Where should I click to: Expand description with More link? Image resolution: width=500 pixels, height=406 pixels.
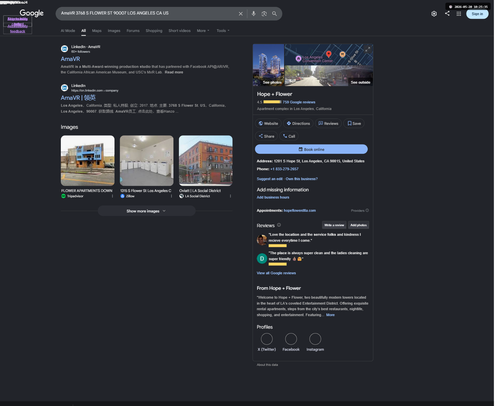pyautogui.click(x=330, y=315)
